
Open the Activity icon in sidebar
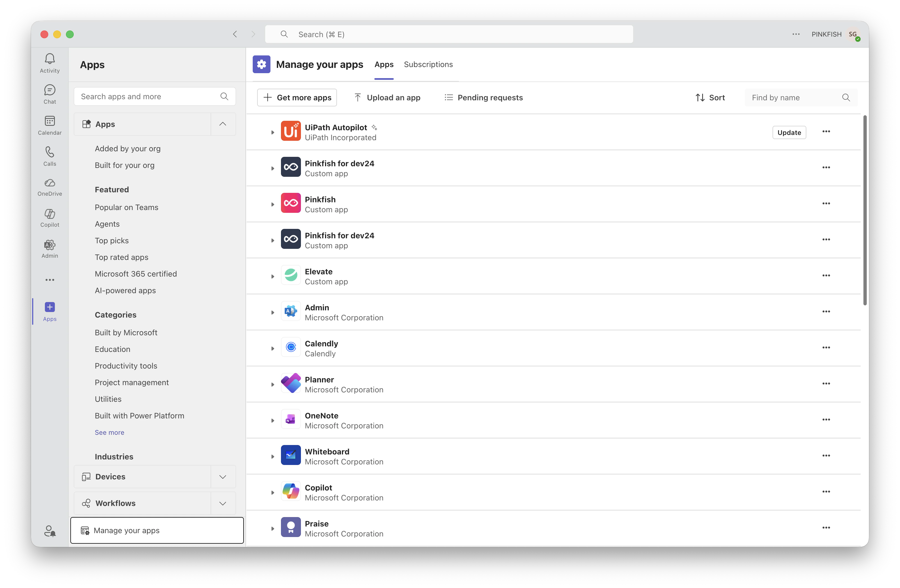pyautogui.click(x=50, y=62)
